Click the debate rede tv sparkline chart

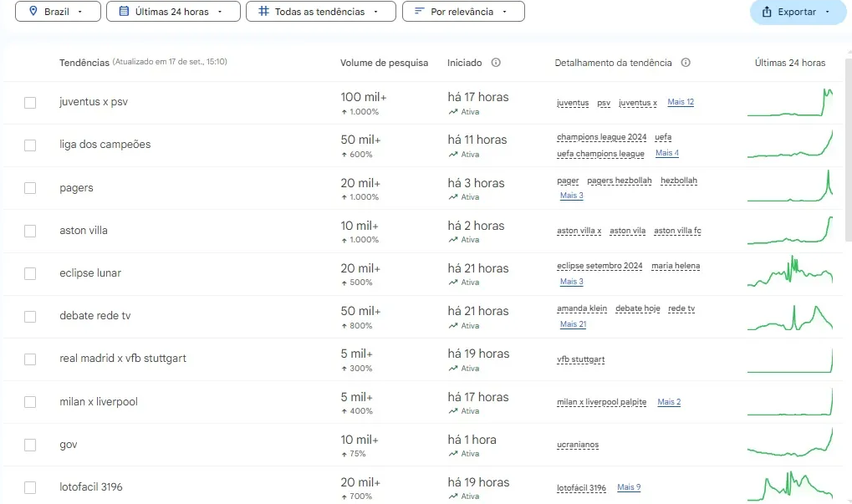pyautogui.click(x=790, y=317)
